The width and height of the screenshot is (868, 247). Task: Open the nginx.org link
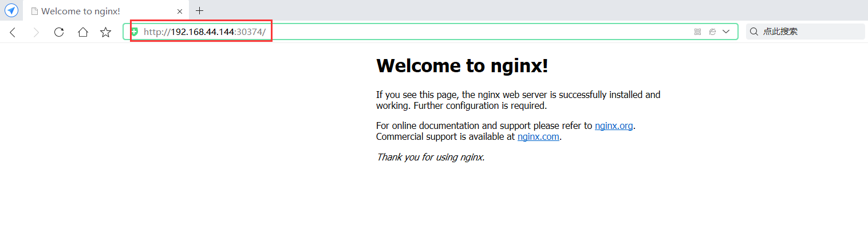(614, 126)
